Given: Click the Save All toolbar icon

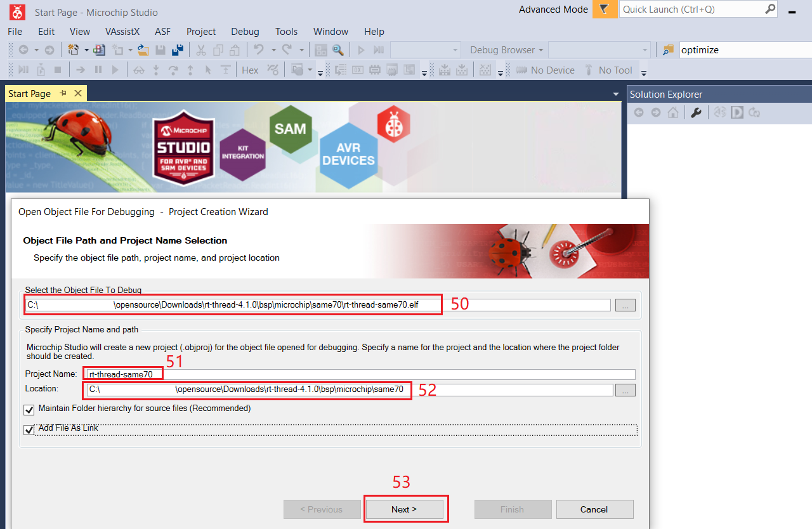Looking at the screenshot, I should 178,50.
